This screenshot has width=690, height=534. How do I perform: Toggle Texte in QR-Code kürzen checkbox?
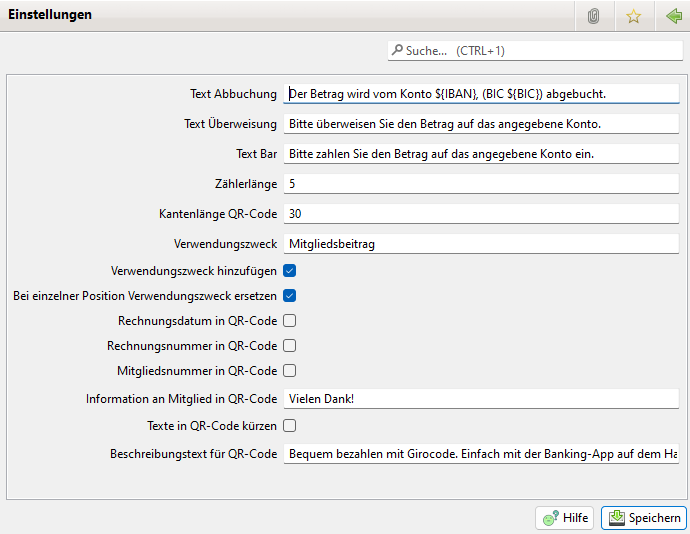click(x=289, y=426)
